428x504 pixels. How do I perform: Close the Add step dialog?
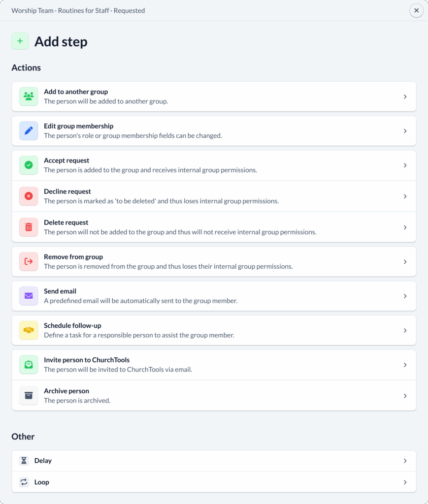tap(416, 10)
